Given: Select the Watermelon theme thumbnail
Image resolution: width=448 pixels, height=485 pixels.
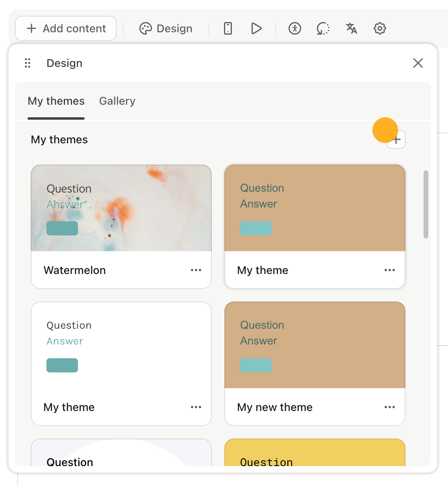Looking at the screenshot, I should point(121,208).
